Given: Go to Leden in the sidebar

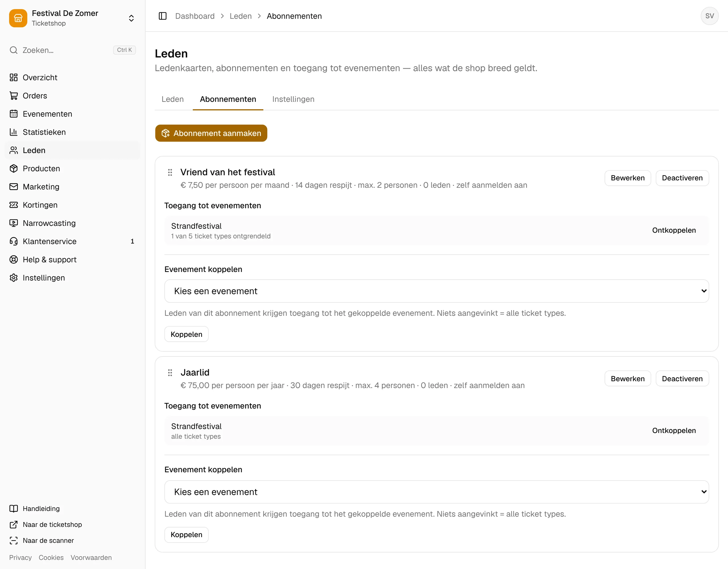Looking at the screenshot, I should point(73,151).
